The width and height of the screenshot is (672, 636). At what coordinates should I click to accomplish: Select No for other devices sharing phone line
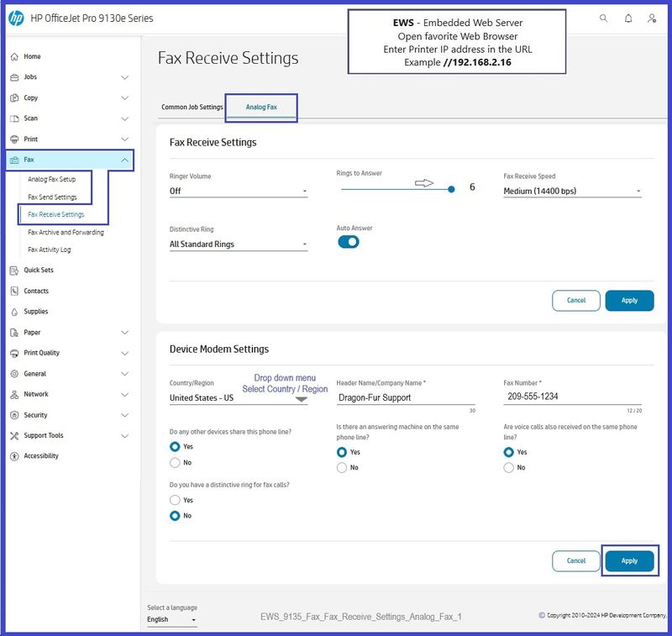[x=175, y=462]
